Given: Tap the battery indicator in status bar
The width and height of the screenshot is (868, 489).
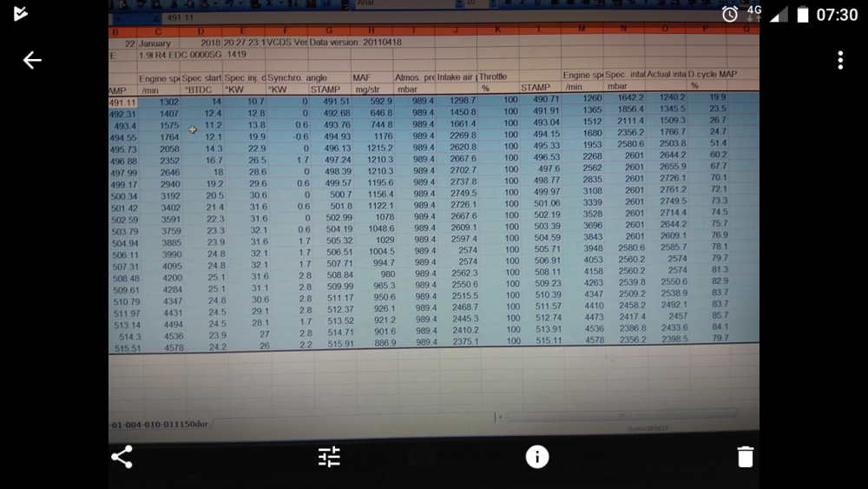Looking at the screenshot, I should click(802, 14).
